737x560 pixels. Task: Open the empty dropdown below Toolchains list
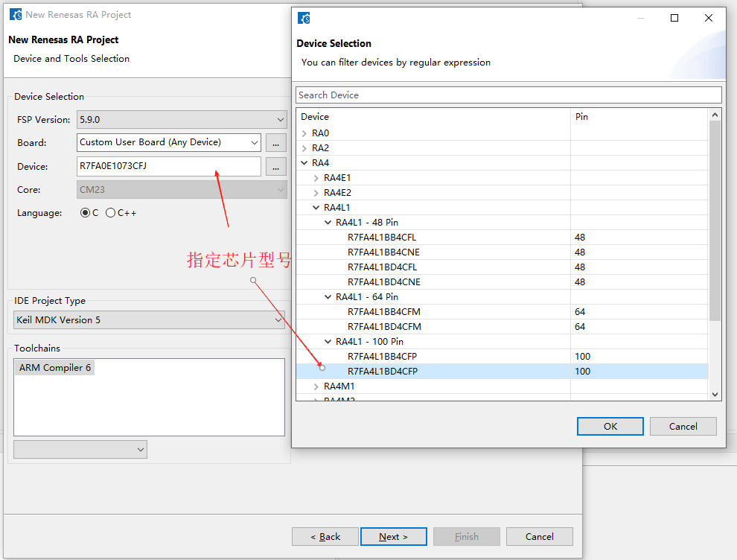[80, 450]
